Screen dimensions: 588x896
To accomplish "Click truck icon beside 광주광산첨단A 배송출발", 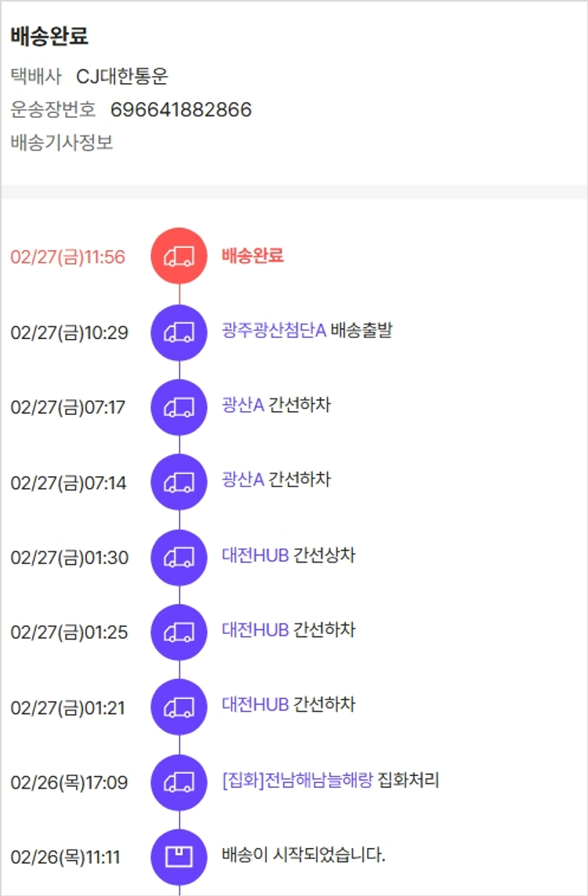I will (x=179, y=332).
